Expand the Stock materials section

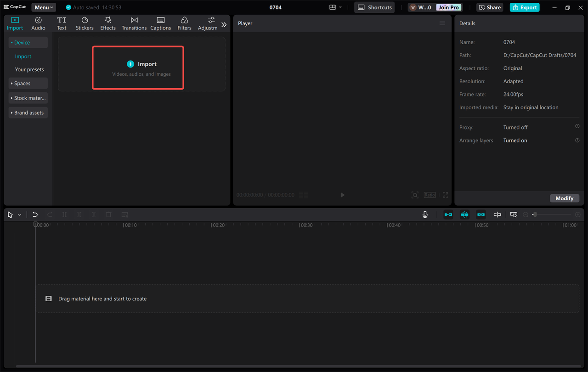pos(28,98)
